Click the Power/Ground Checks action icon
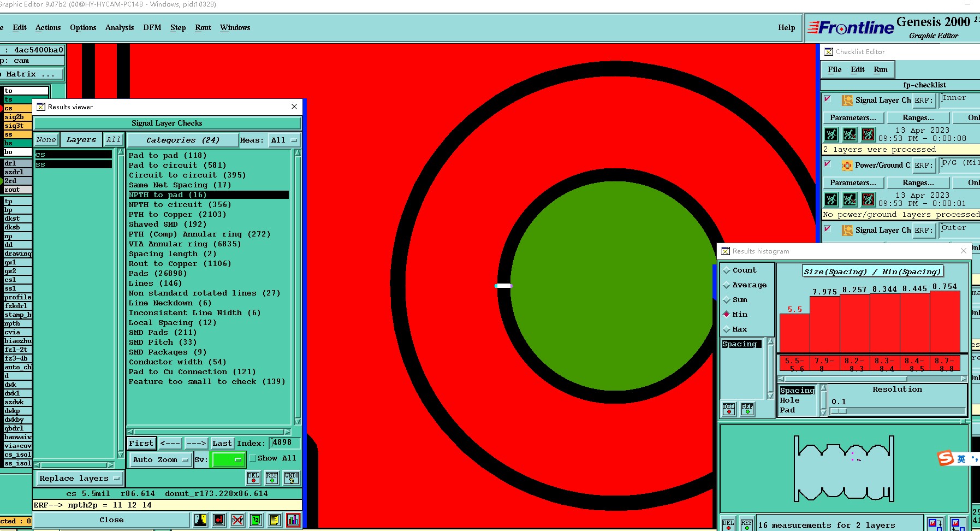 847,166
